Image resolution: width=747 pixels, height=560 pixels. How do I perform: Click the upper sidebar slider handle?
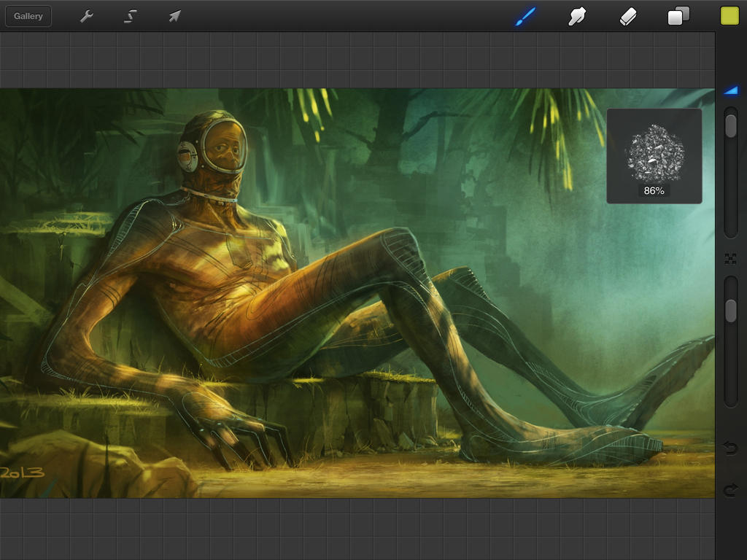730,125
